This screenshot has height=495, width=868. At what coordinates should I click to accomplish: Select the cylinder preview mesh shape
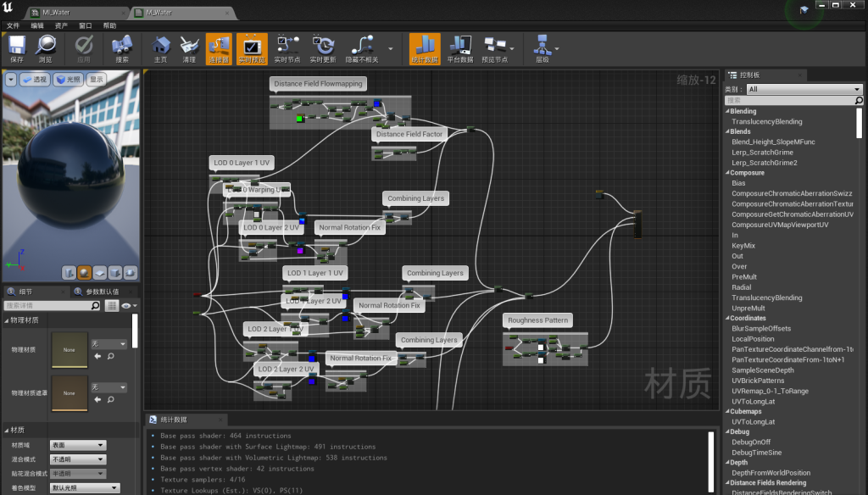pyautogui.click(x=69, y=272)
